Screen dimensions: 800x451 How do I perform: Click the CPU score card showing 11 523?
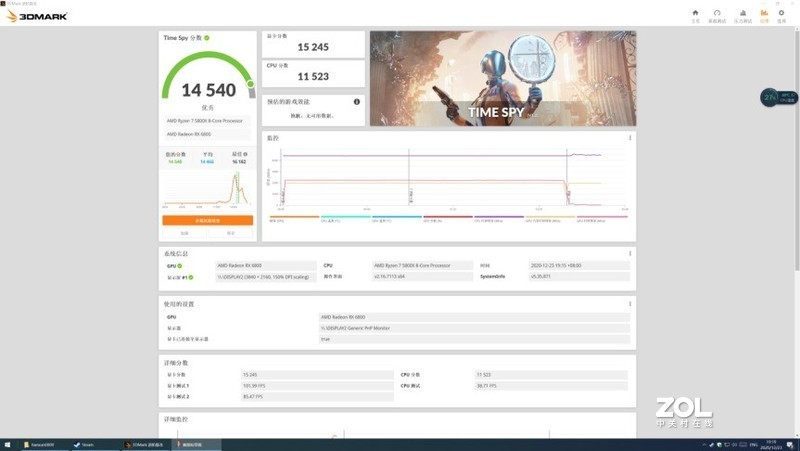click(x=313, y=73)
